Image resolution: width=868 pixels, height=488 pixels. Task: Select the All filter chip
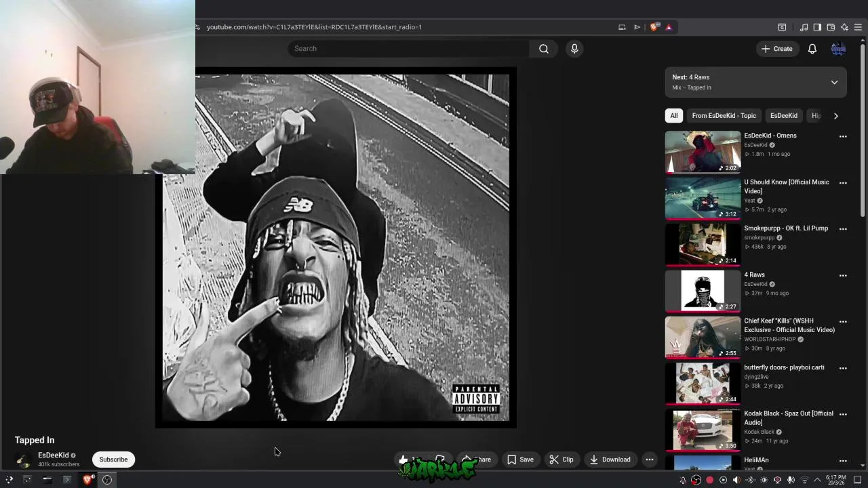point(673,116)
